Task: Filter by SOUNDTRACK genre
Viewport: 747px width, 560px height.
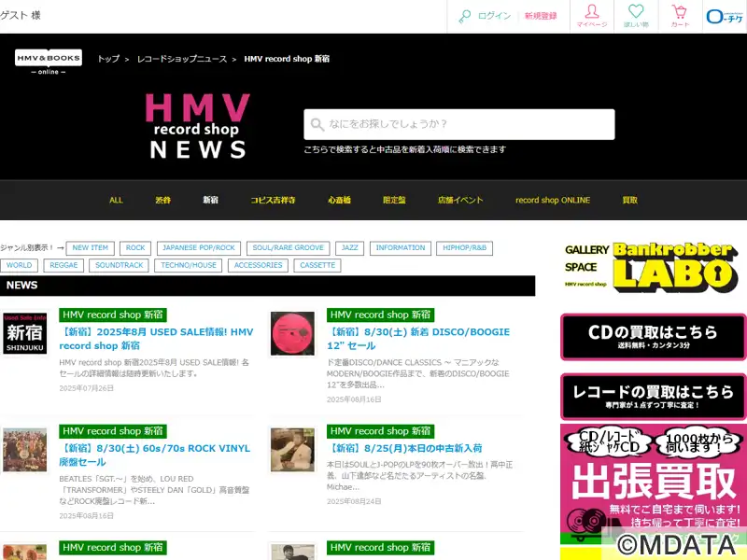Action: point(120,265)
